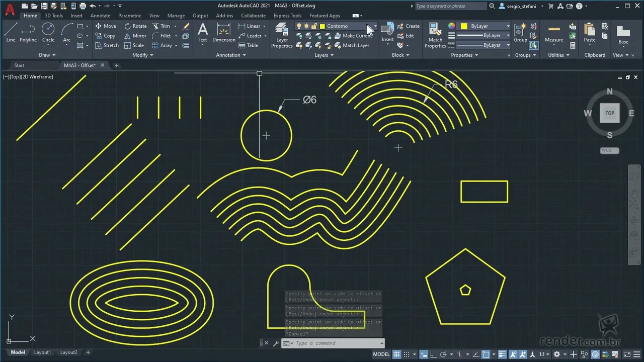Click the Trim tool

161,26
